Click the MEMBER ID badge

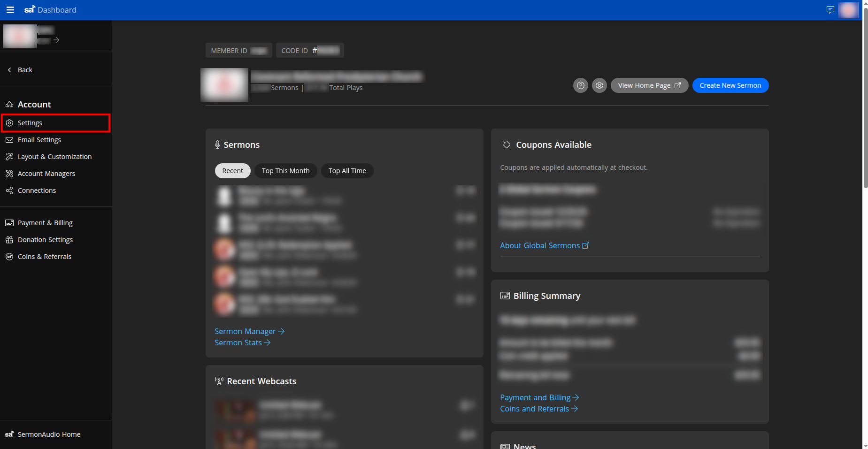238,50
